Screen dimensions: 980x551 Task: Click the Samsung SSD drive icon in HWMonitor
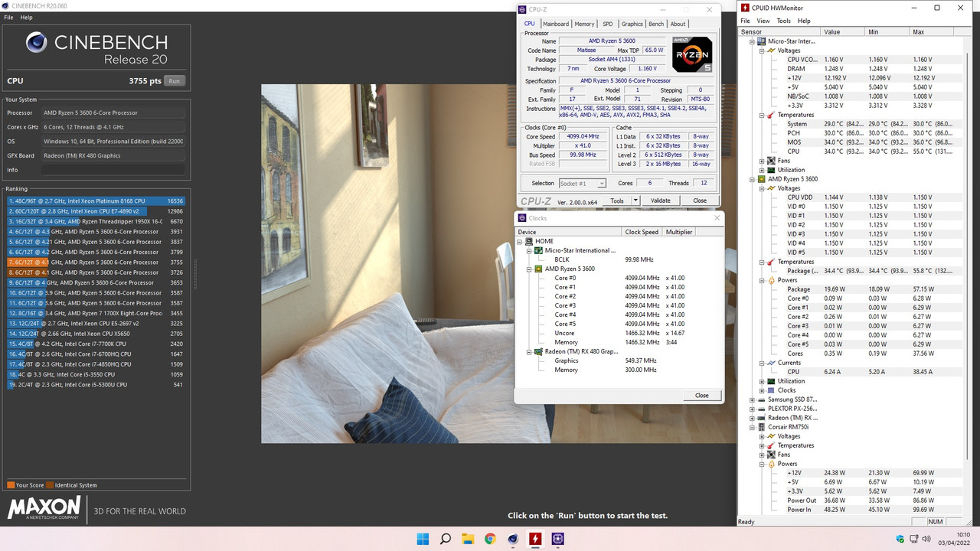(762, 399)
